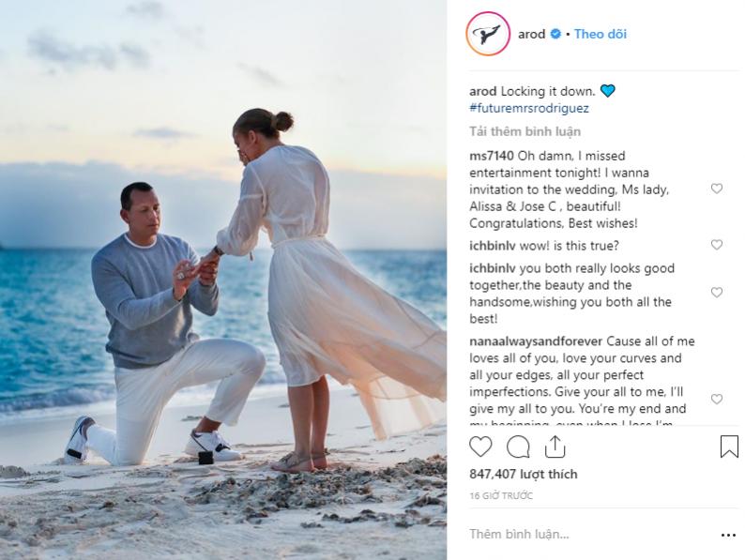Open three-dots more options menu
Screen dimensions: 745x560
pos(728,536)
